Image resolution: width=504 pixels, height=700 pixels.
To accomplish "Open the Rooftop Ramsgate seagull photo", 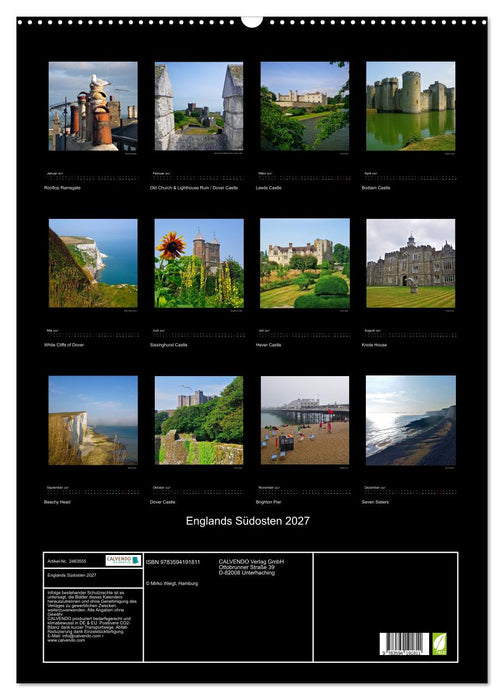I will click(93, 106).
